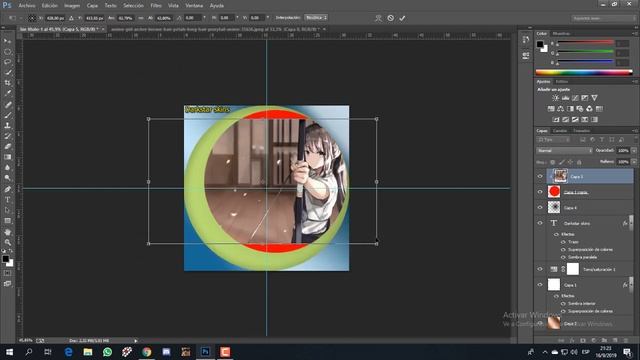Screen dimensions: 640x360
Task: Select the Crop tool
Action: point(7,83)
